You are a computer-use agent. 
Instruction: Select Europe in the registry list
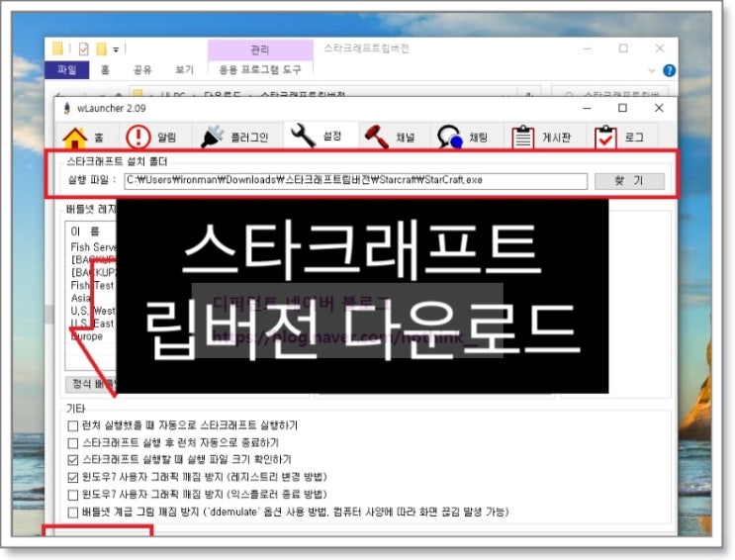(87, 336)
